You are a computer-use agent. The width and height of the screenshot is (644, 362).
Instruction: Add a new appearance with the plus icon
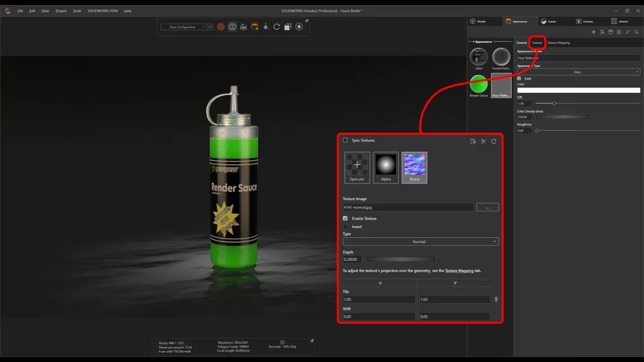click(x=593, y=32)
